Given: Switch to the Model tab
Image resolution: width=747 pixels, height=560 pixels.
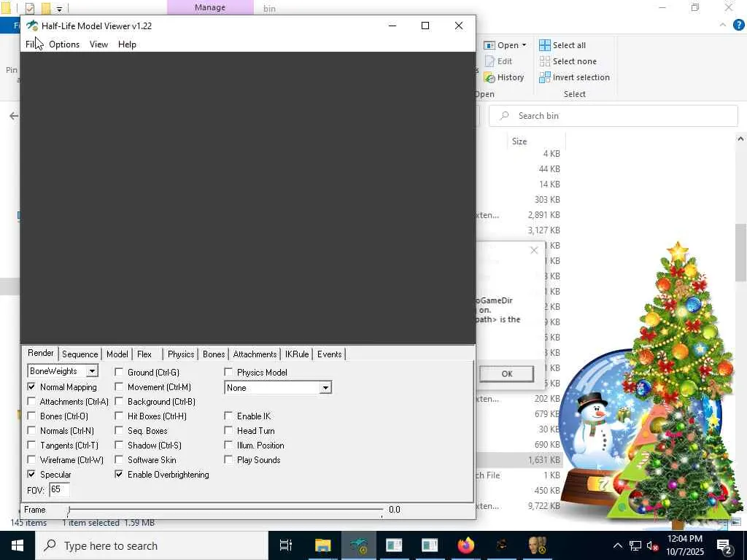Looking at the screenshot, I should click(x=117, y=354).
